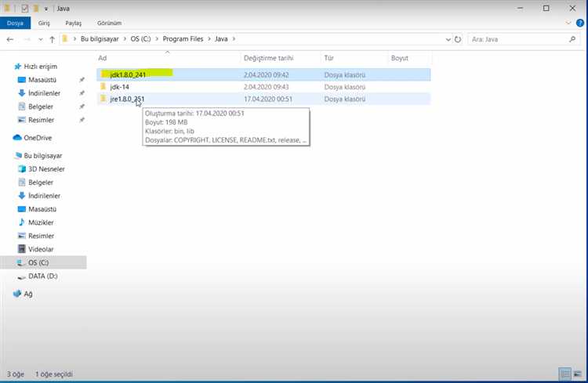Click the Up arrow navigation button
Image resolution: width=588 pixels, height=383 pixels.
[x=52, y=38]
